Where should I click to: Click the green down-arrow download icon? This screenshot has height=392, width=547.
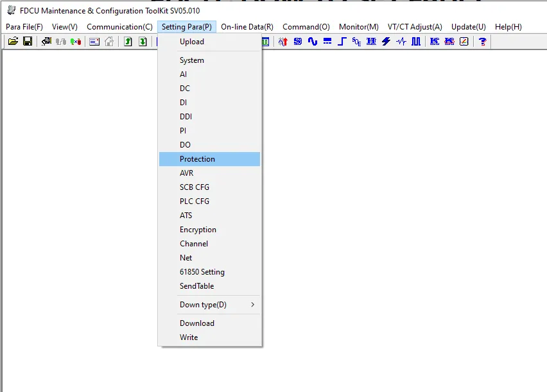coord(143,42)
